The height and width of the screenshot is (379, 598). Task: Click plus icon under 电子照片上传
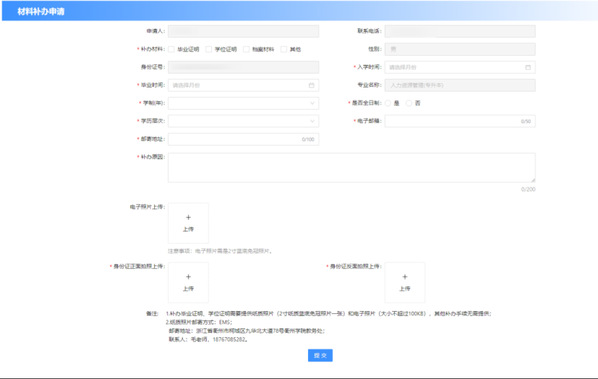pyautogui.click(x=188, y=217)
